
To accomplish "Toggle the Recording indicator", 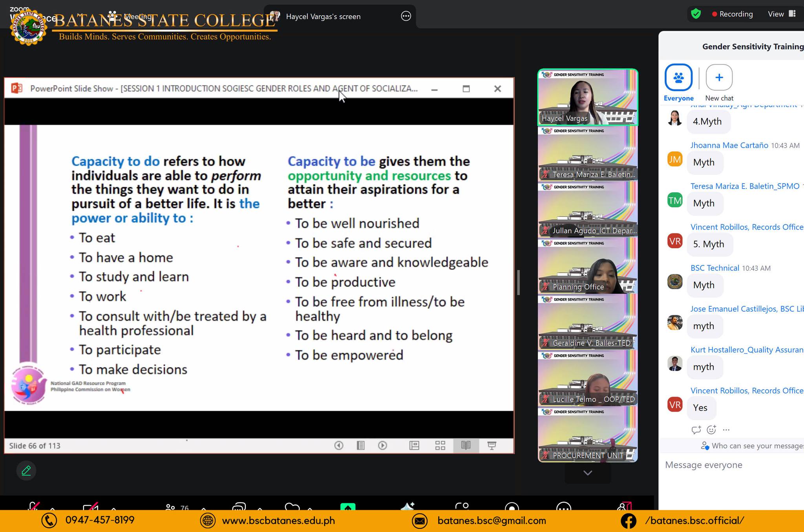I will [733, 14].
